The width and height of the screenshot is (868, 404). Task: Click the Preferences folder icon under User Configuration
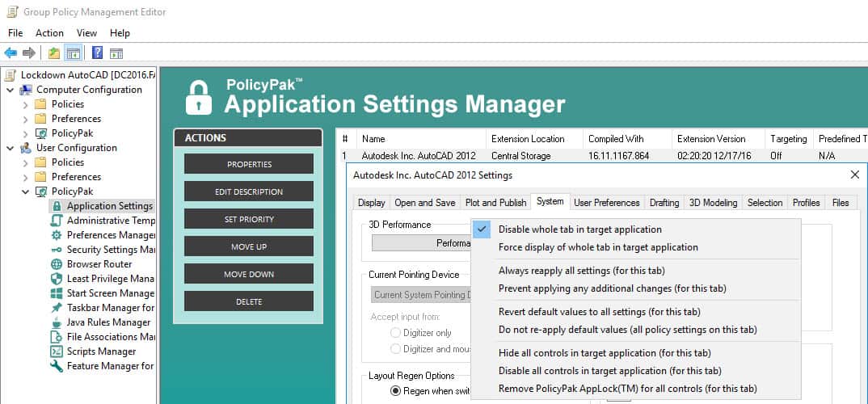pos(40,176)
